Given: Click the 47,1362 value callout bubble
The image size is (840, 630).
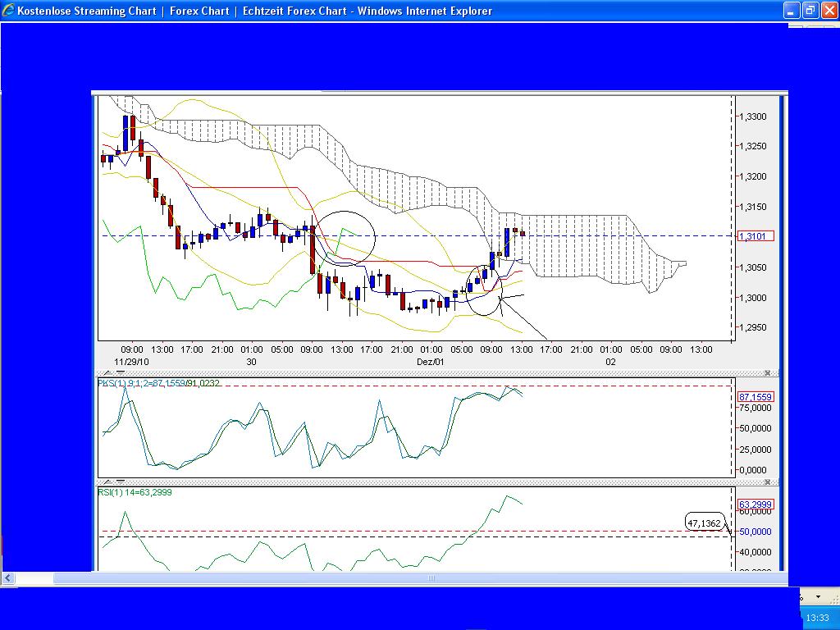Looking at the screenshot, I should (x=705, y=523).
